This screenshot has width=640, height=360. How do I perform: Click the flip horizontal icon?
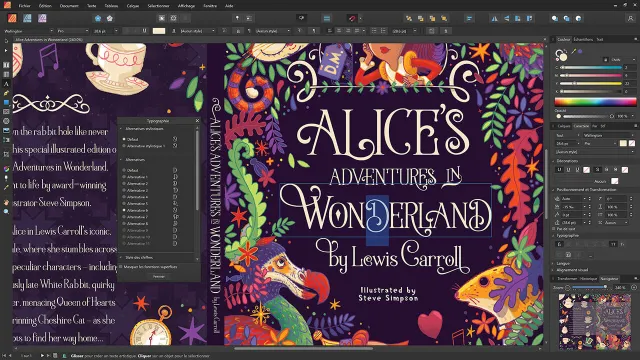pos(495,18)
